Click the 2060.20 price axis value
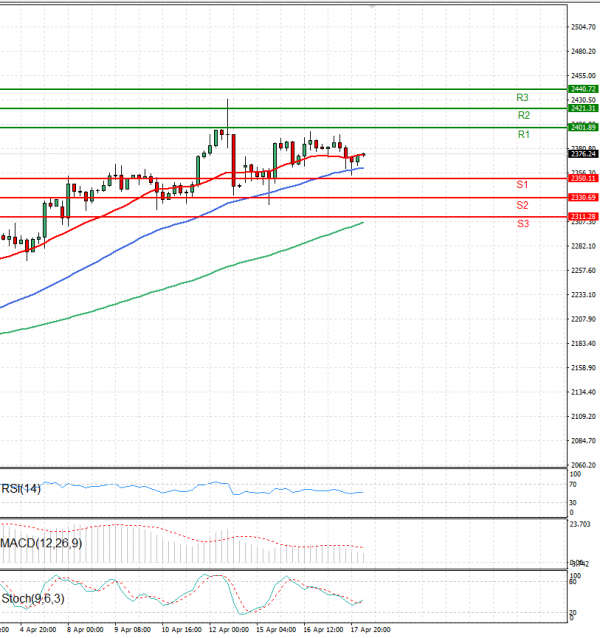Viewport: 600px width, 638px height. [x=583, y=465]
